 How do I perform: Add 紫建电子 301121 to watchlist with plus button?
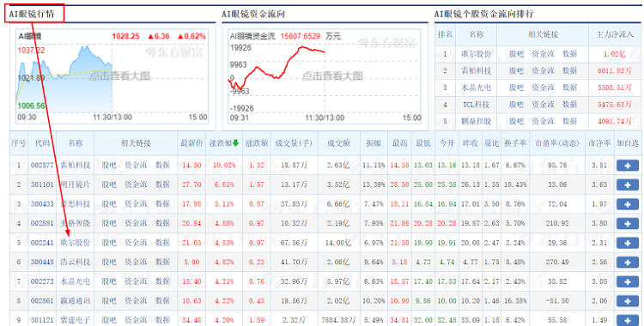click(x=627, y=320)
